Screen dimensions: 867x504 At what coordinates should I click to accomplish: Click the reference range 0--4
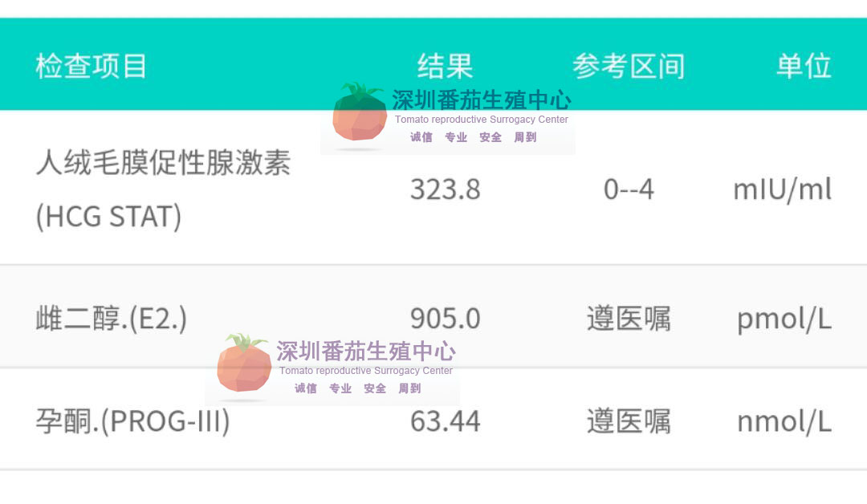(x=629, y=189)
